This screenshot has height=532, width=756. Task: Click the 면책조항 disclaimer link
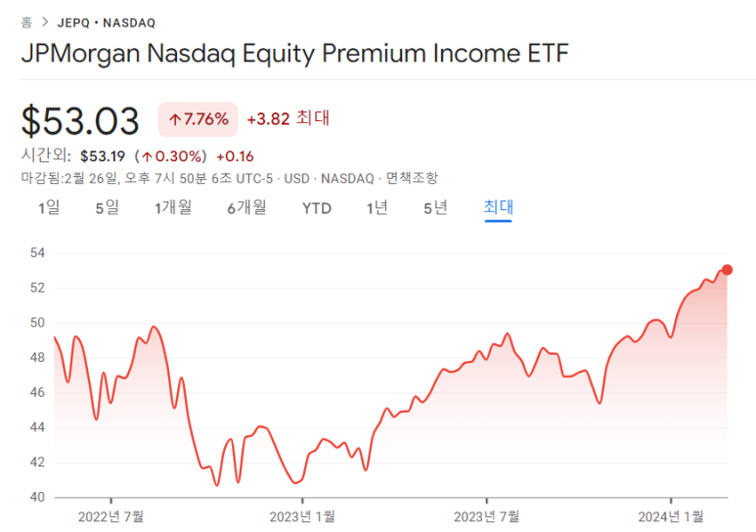point(412,178)
